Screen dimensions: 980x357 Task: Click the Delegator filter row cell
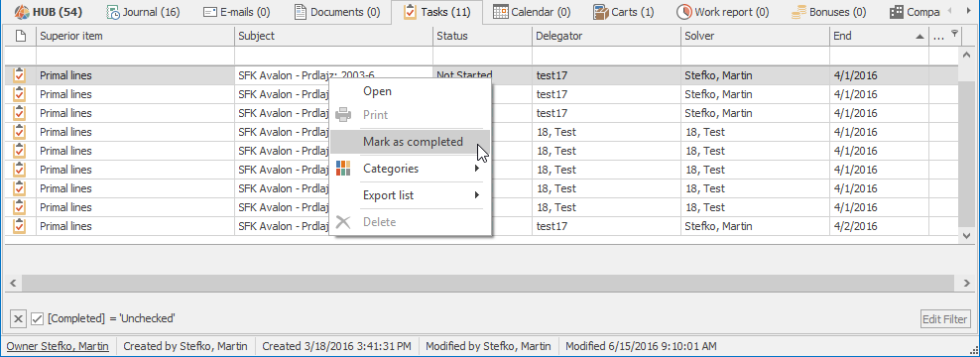606,56
